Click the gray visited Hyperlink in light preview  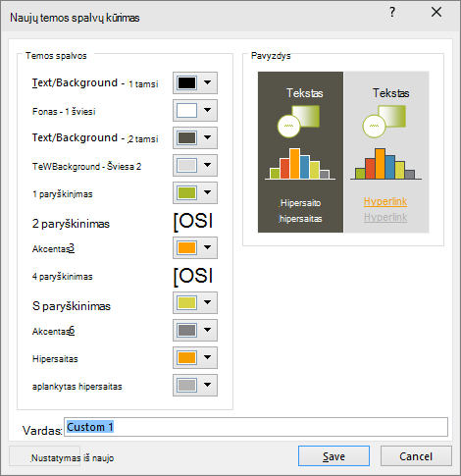tap(385, 217)
